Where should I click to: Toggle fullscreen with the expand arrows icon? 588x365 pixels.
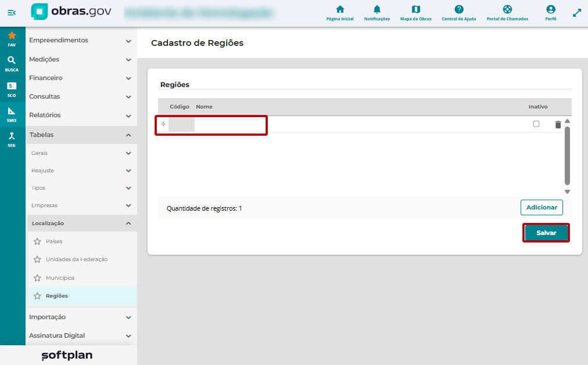point(577,13)
